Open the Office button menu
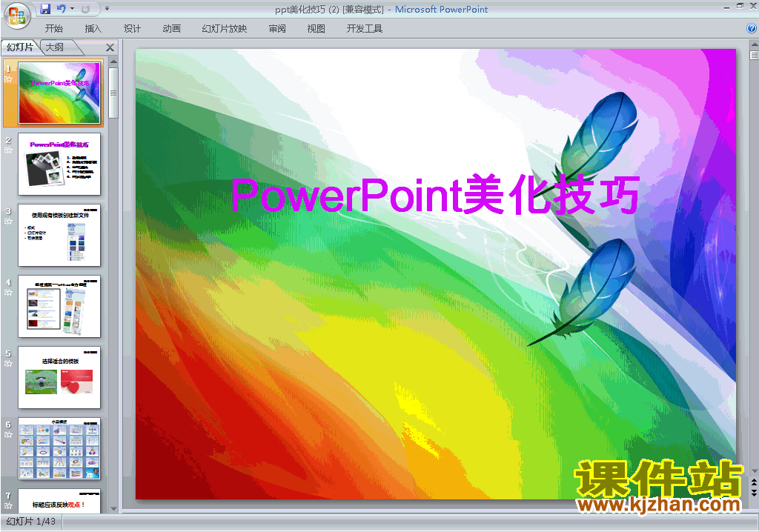 point(17,16)
